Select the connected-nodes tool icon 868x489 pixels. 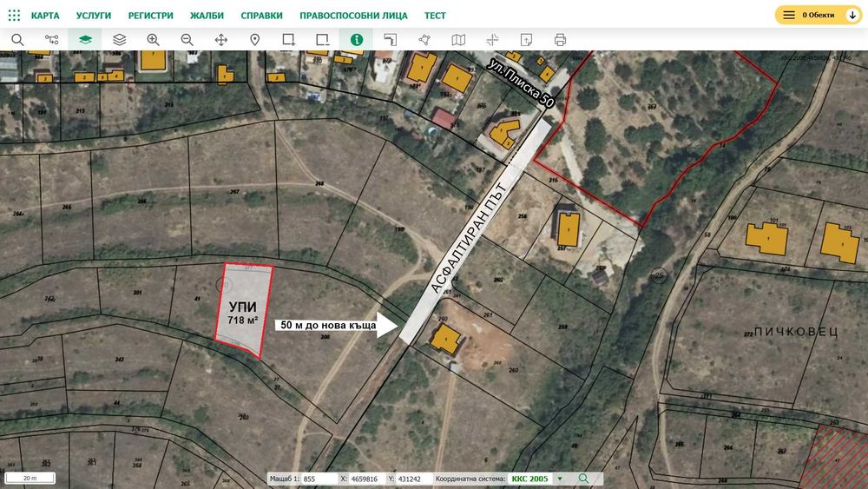pyautogui.click(x=51, y=40)
